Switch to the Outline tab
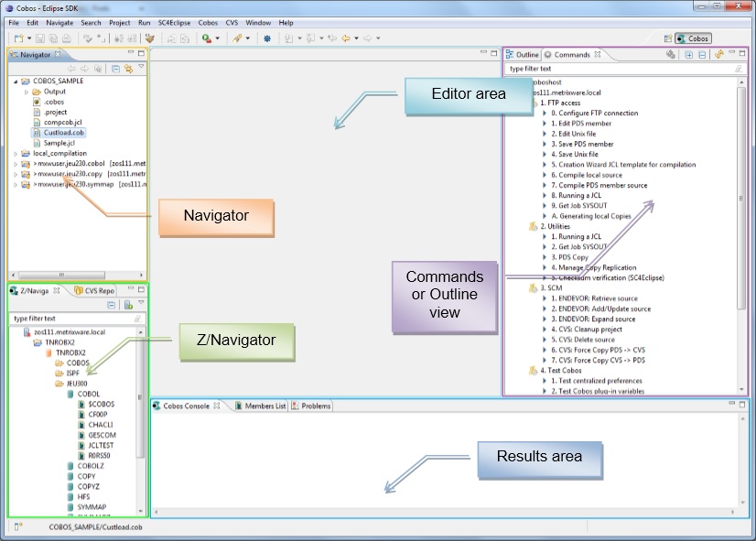Viewport: 756px width, 541px height. 523,55
